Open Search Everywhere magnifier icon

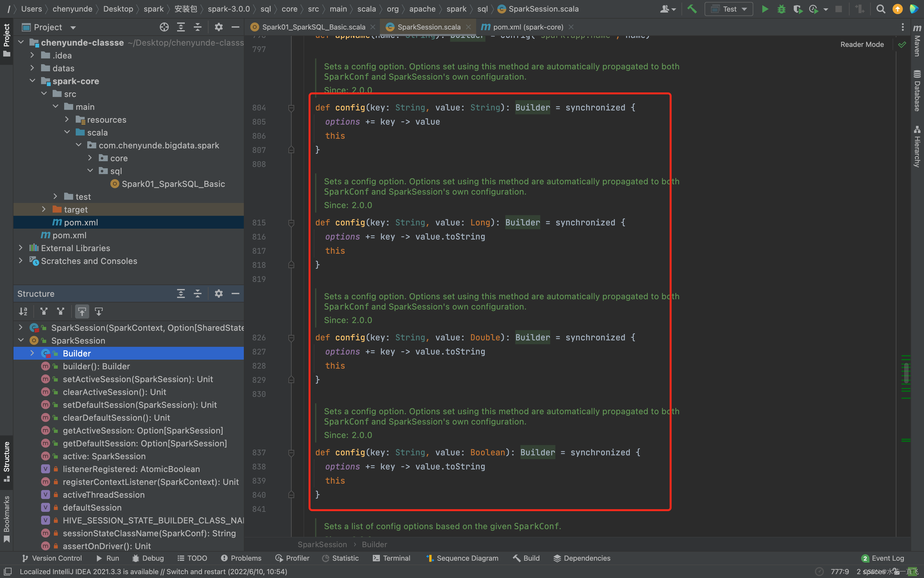click(x=880, y=9)
